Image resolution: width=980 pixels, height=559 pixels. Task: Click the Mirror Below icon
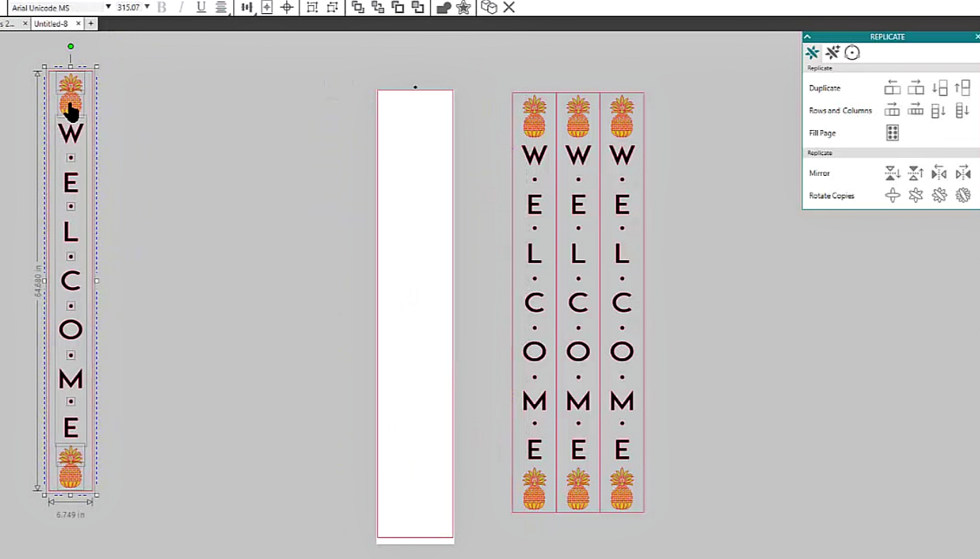892,173
